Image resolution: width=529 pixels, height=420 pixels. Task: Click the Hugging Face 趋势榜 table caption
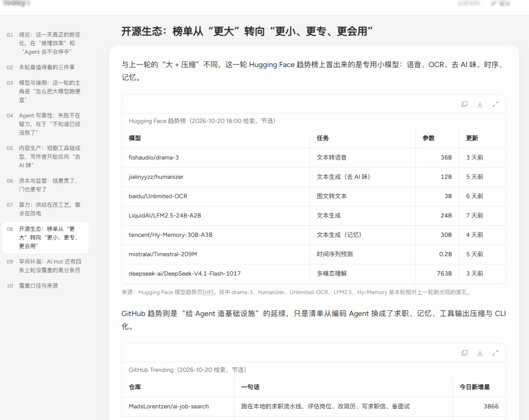[x=202, y=121]
